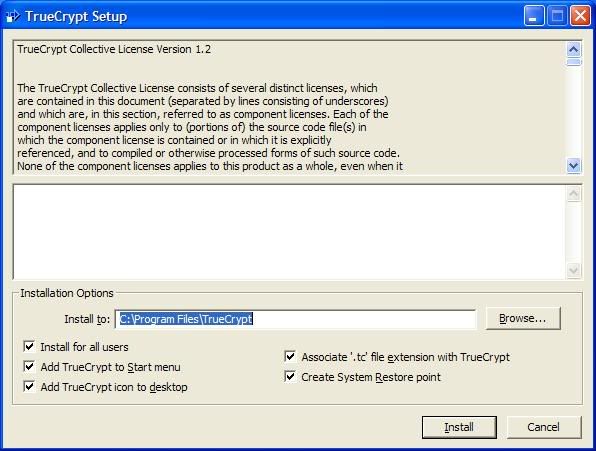The width and height of the screenshot is (596, 451).
Task: Click lower pane scroll up arrow
Action: pos(574,194)
